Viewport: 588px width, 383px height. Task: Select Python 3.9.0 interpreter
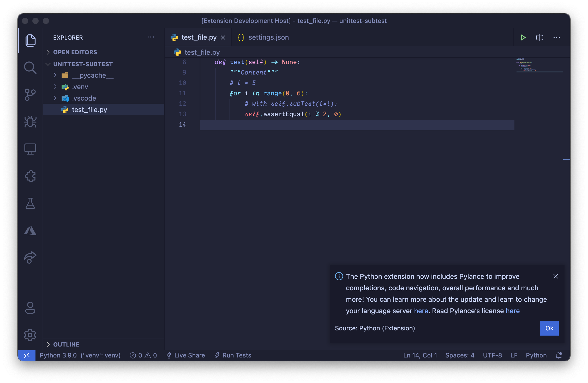click(80, 355)
